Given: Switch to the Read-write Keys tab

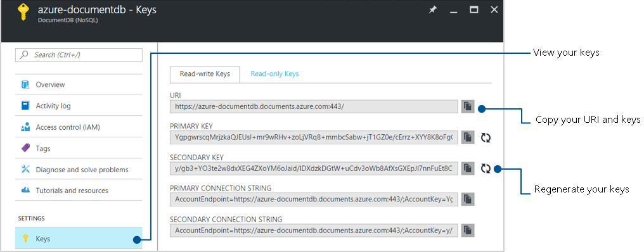Looking at the screenshot, I should (205, 74).
